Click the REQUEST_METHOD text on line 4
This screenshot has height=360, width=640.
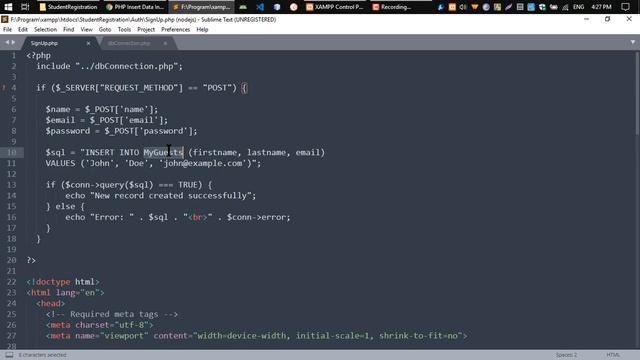[139, 87]
